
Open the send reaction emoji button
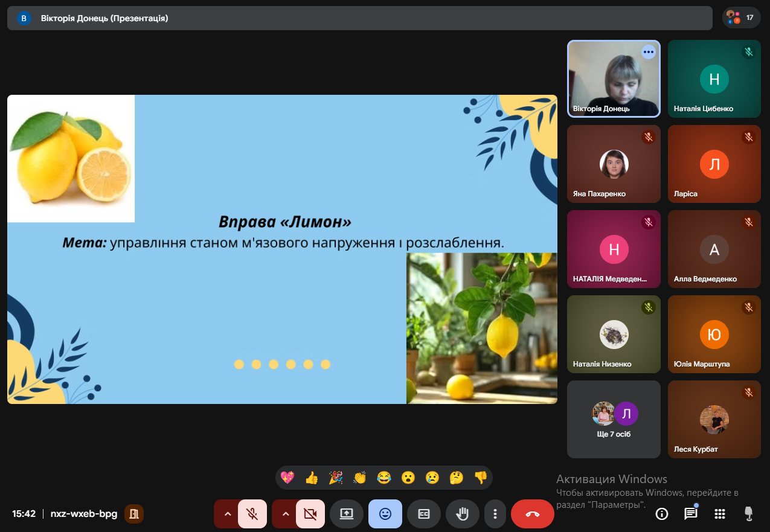(385, 514)
